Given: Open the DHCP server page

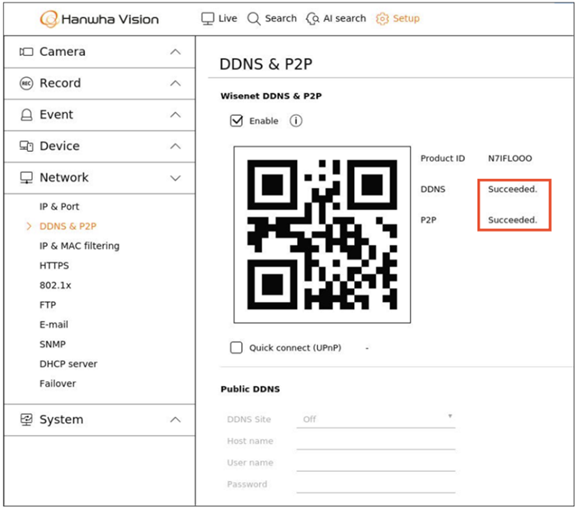Looking at the screenshot, I should click(x=68, y=364).
